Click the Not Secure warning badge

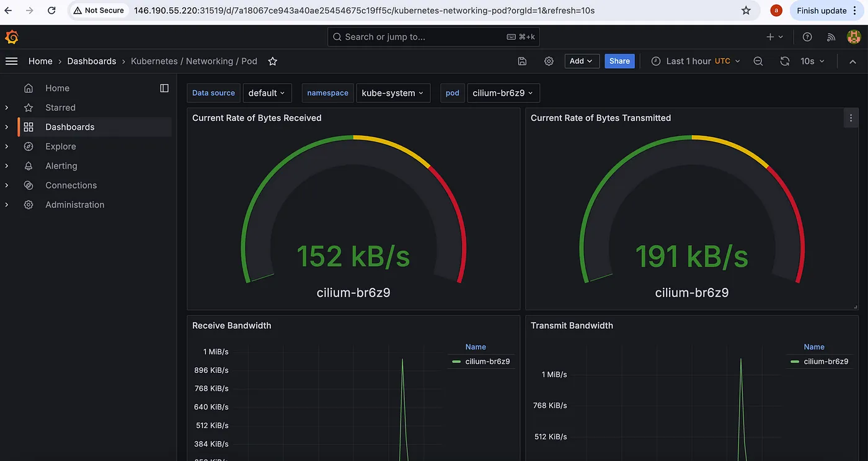[99, 11]
